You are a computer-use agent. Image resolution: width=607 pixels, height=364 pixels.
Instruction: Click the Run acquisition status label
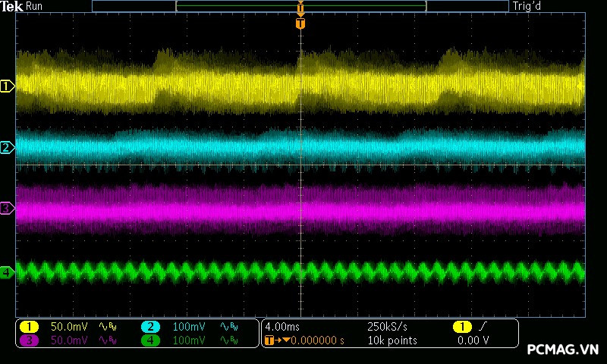coord(35,7)
